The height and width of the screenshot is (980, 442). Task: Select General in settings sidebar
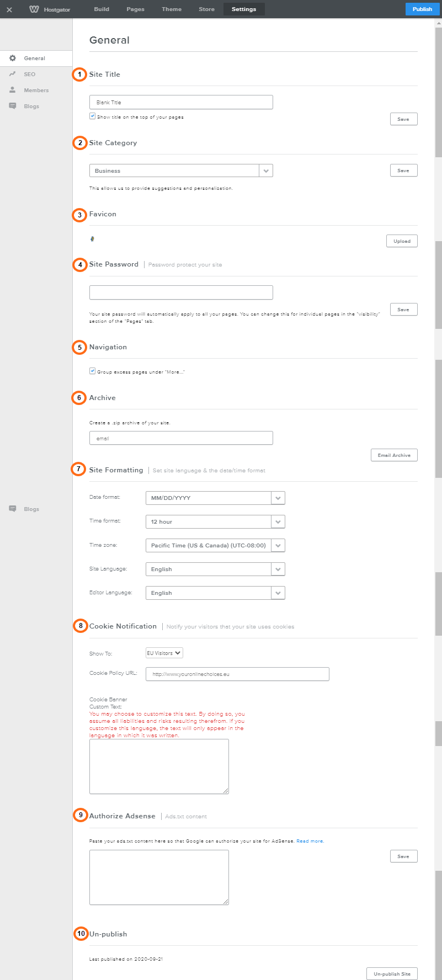pyautogui.click(x=36, y=58)
